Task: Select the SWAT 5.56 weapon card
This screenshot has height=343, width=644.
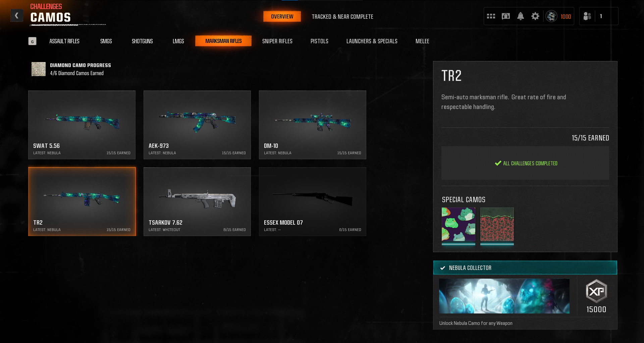Action: coord(82,125)
